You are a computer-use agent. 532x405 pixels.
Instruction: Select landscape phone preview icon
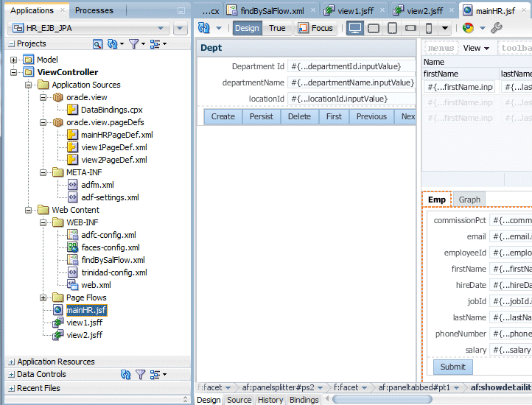(410, 28)
